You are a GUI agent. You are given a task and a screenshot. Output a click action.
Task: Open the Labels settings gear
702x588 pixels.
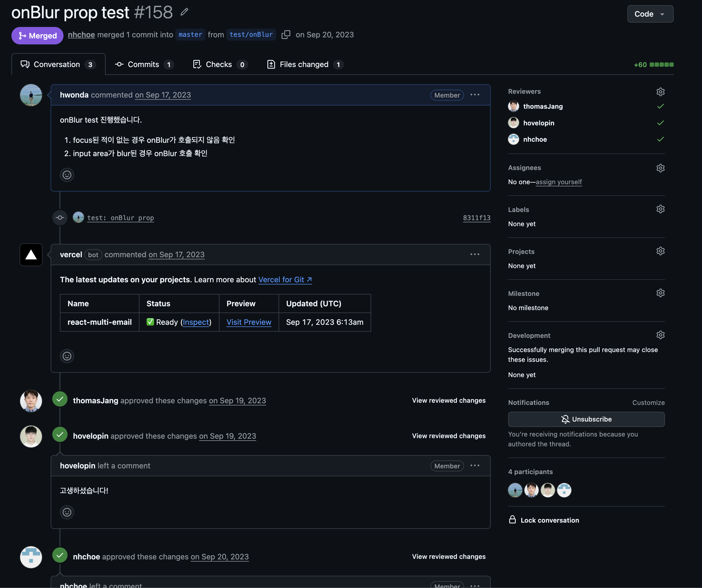coord(661,209)
